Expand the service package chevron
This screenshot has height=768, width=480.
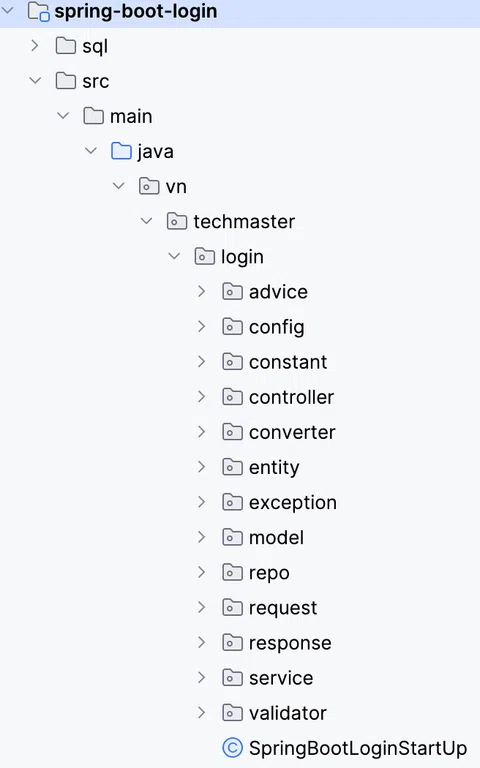[201, 678]
